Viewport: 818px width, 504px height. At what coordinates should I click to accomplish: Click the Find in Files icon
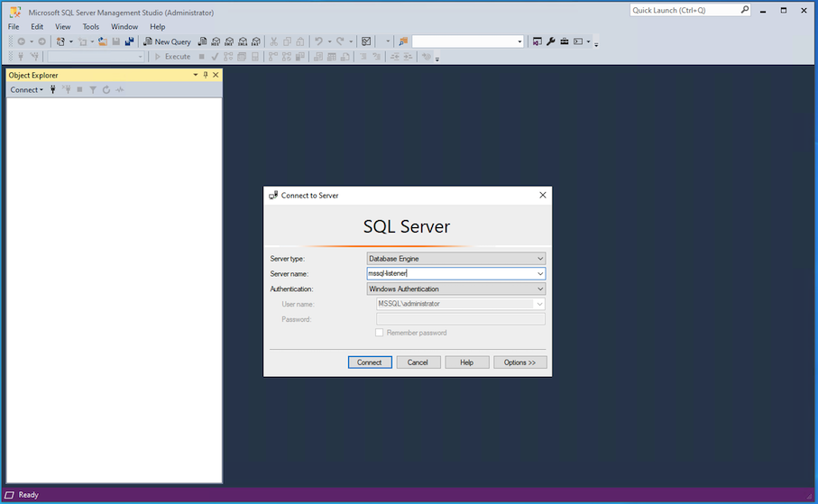(403, 41)
